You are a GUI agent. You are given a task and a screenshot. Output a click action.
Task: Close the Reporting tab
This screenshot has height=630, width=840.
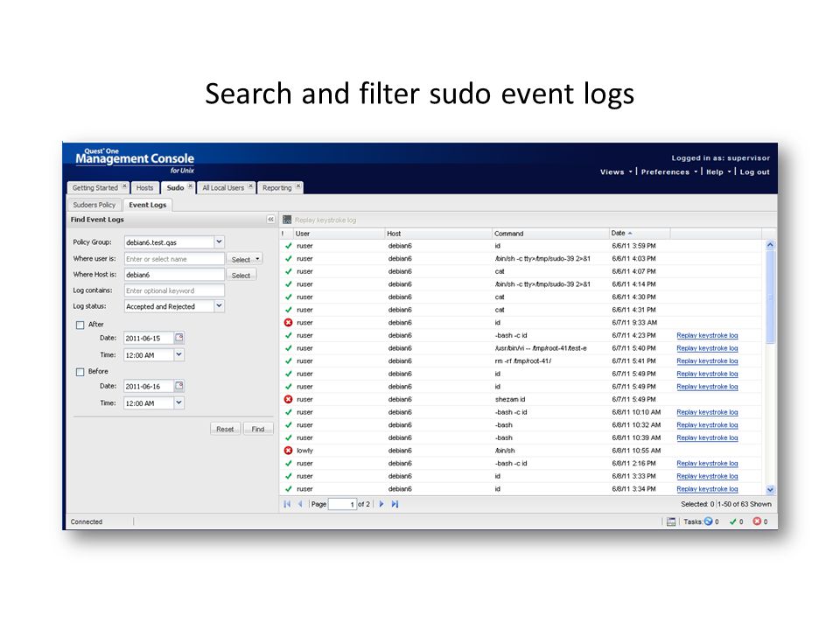[x=298, y=185]
